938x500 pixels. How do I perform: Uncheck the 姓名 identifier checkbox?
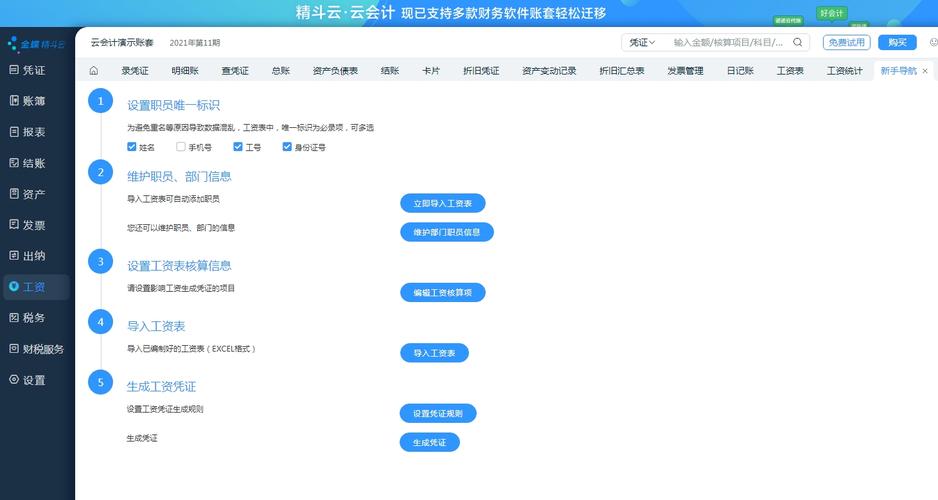[132, 147]
